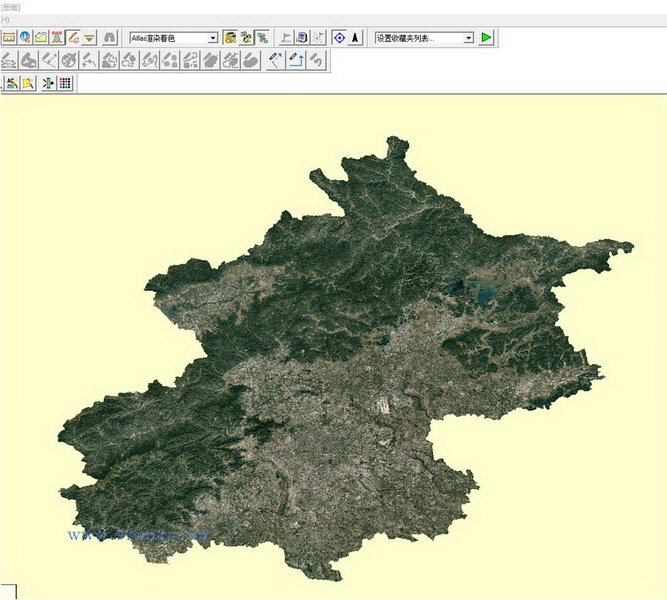The width and height of the screenshot is (667, 600).
Task: Click the yellow sheet with pencil icon
Action: click(29, 83)
